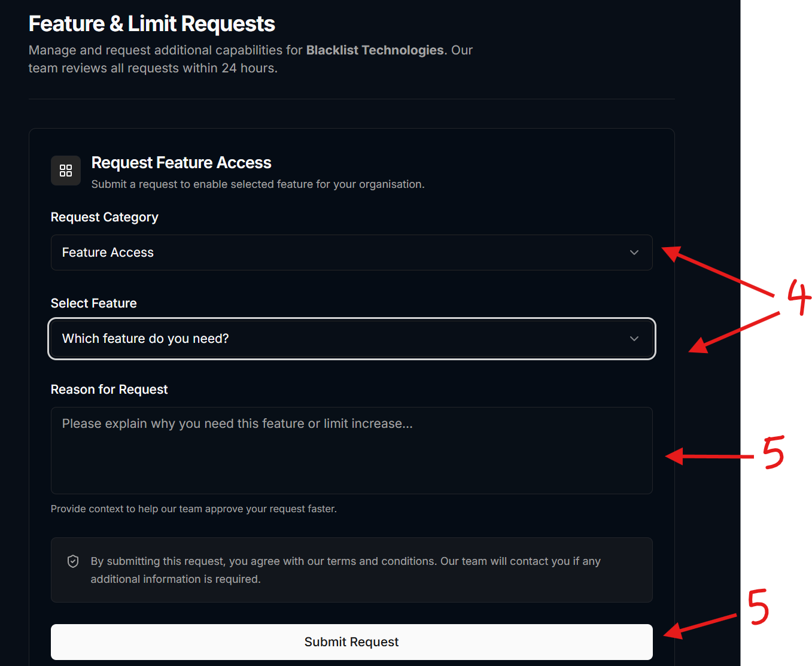Click the 'Feature & Limit Requests' page heading
The height and width of the screenshot is (666, 812).
(x=152, y=24)
